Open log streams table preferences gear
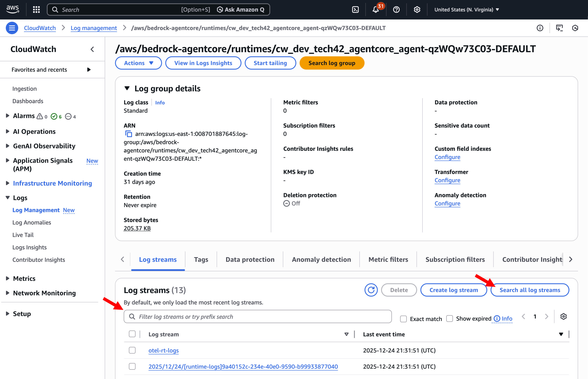 [x=563, y=316]
